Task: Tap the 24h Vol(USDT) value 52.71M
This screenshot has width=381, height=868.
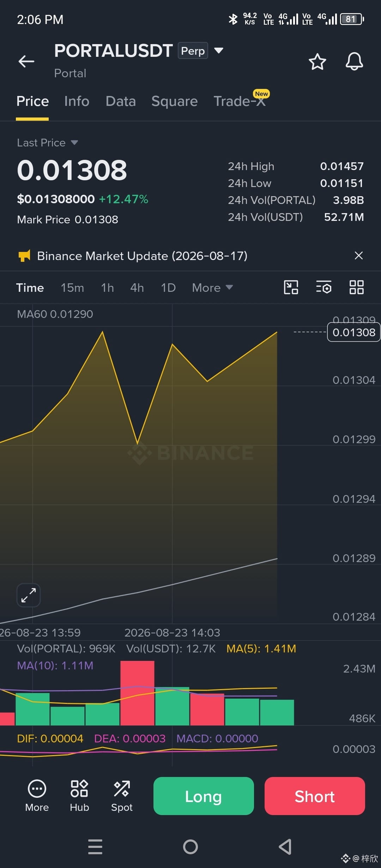Action: (344, 217)
